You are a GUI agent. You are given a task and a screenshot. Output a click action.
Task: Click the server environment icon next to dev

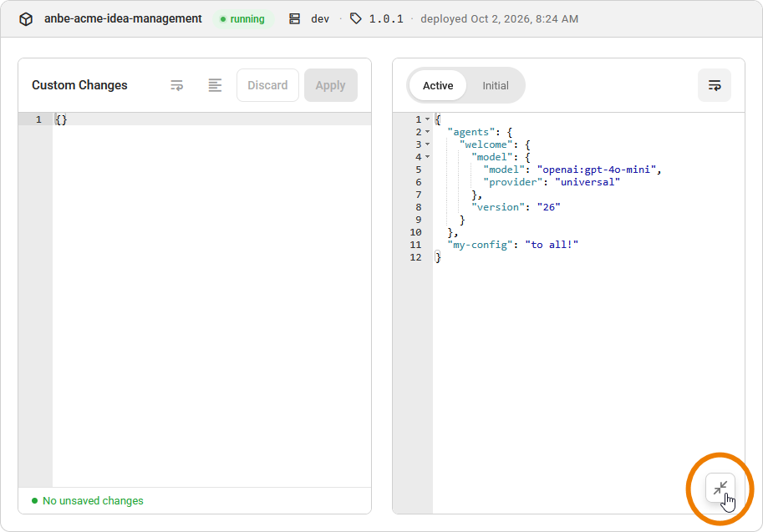click(x=294, y=19)
